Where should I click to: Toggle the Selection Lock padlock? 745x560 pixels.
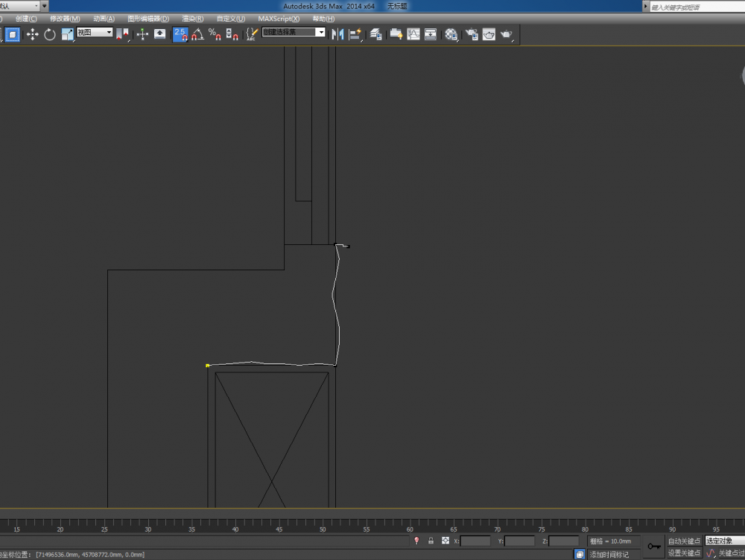click(x=431, y=541)
